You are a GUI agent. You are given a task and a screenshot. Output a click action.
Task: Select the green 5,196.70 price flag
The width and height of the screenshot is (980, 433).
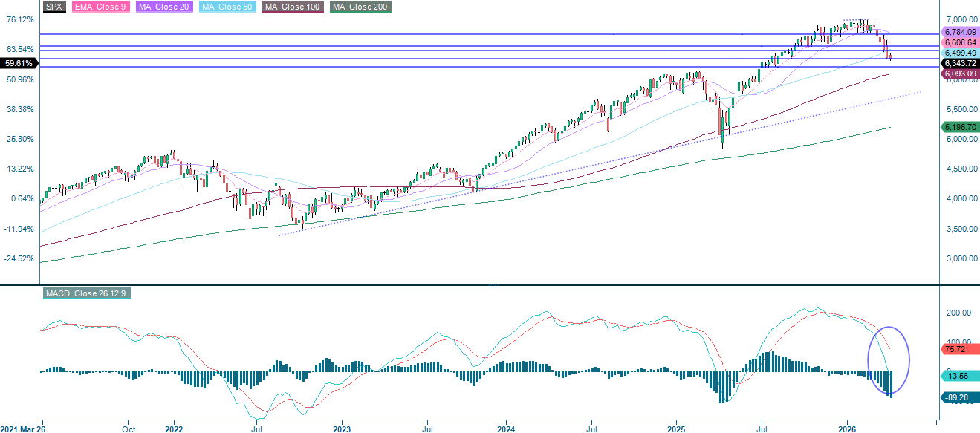(x=958, y=127)
